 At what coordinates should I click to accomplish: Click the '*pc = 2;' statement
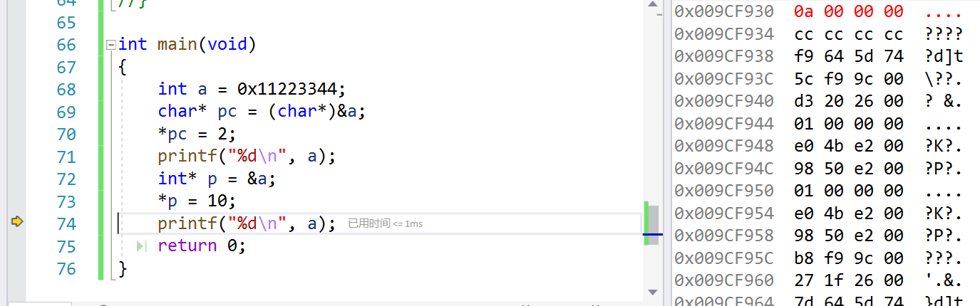click(197, 134)
